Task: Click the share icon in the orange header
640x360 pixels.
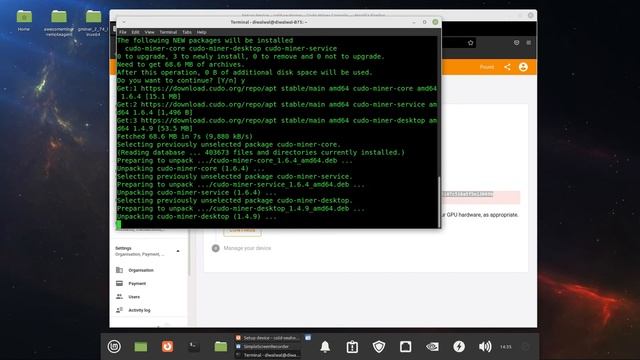Action: (507, 67)
